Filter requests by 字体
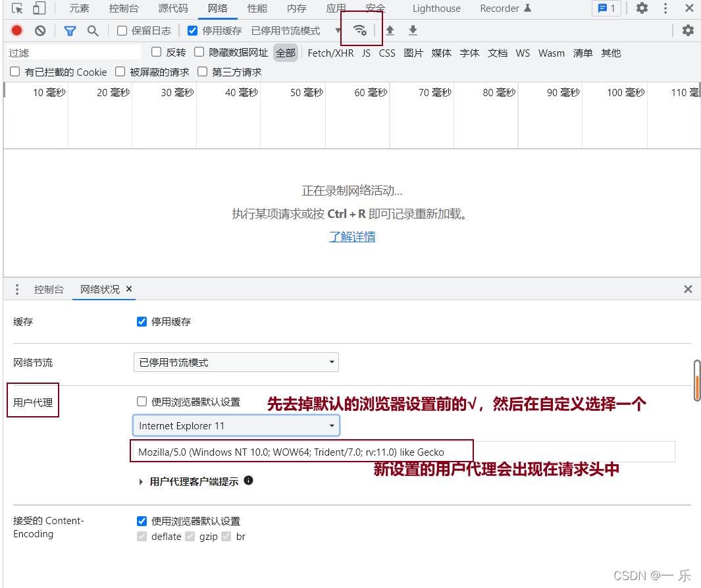701x588 pixels. pos(469,53)
